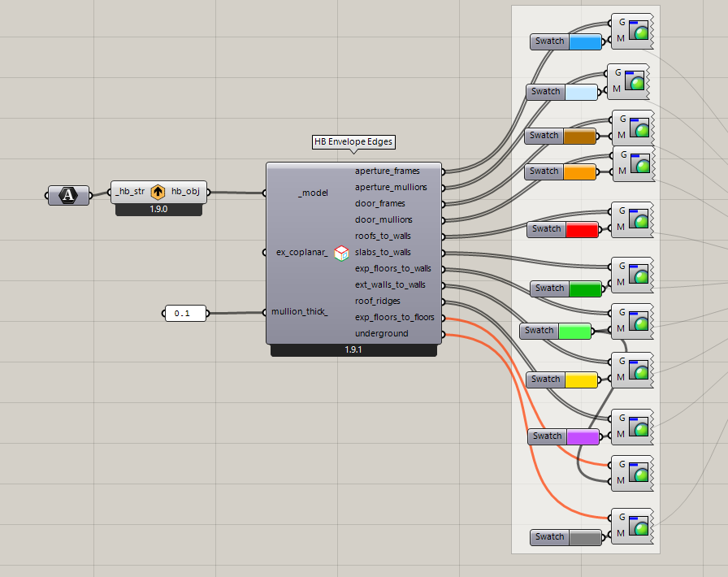
Task: Pick the purple color swatch
Action: coord(582,436)
